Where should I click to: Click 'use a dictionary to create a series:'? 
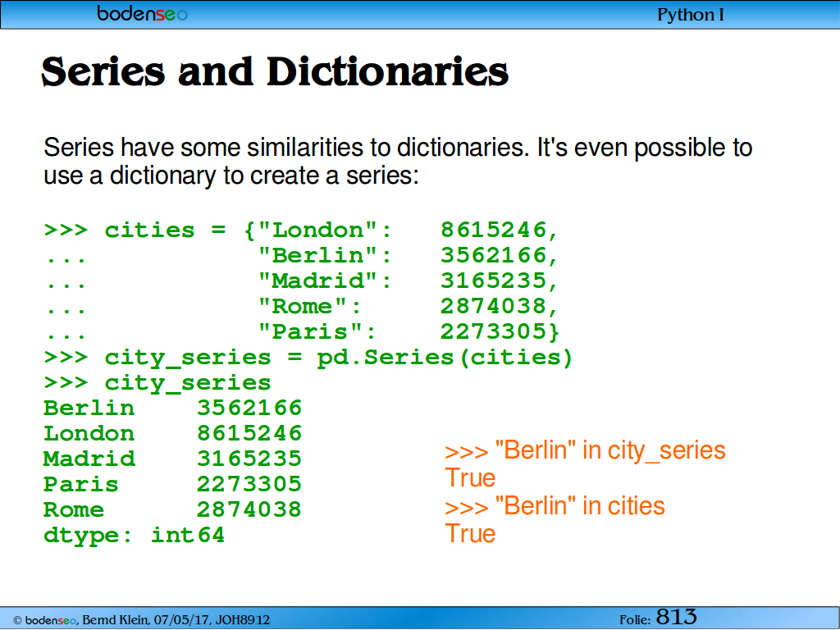click(x=231, y=176)
